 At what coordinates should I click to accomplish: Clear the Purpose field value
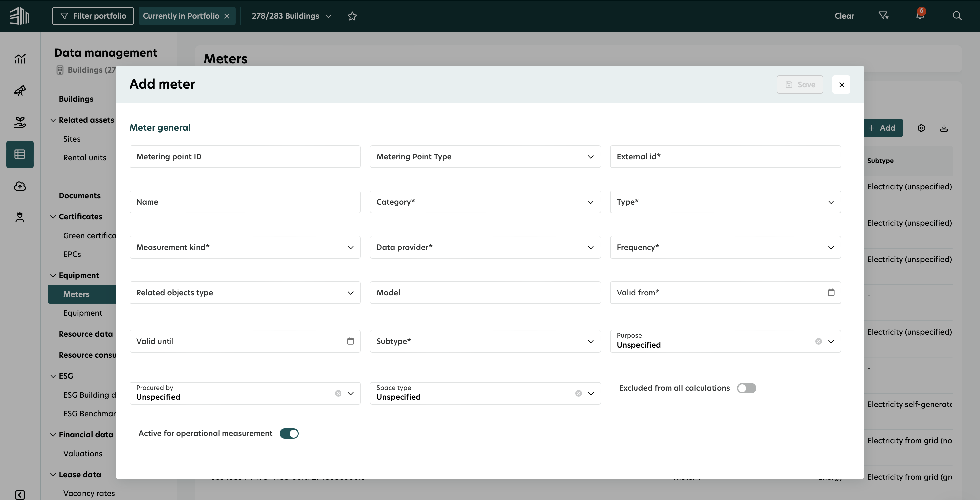click(818, 341)
